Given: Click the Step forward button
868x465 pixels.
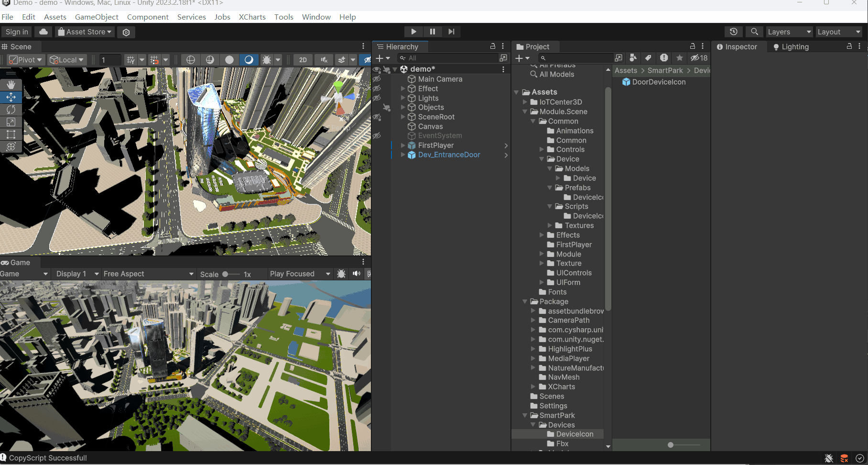Looking at the screenshot, I should pyautogui.click(x=451, y=32).
